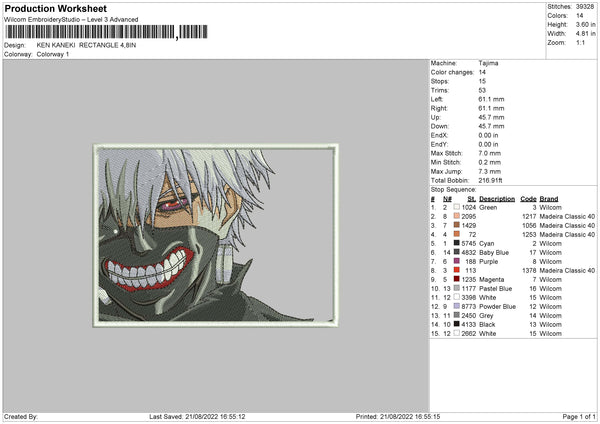Click the Production Worksheet title

56,8
